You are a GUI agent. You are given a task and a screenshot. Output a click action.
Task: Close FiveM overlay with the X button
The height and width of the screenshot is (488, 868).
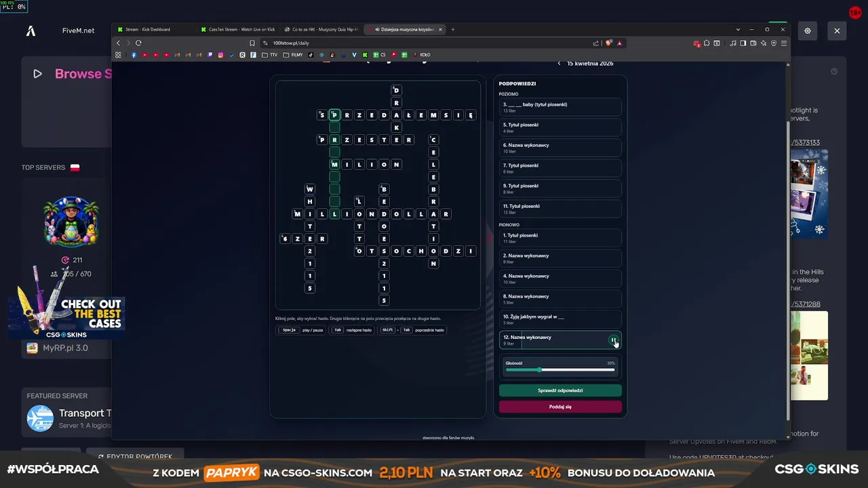[x=837, y=30]
